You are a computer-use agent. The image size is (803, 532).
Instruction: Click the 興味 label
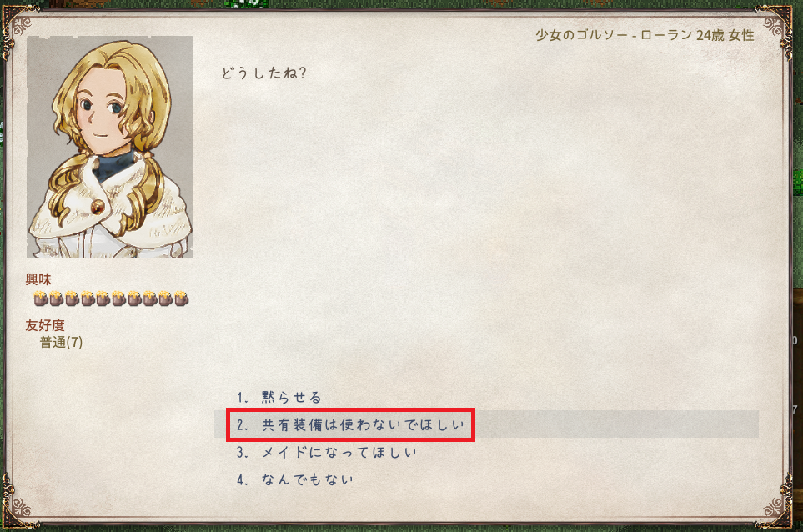pos(38,279)
